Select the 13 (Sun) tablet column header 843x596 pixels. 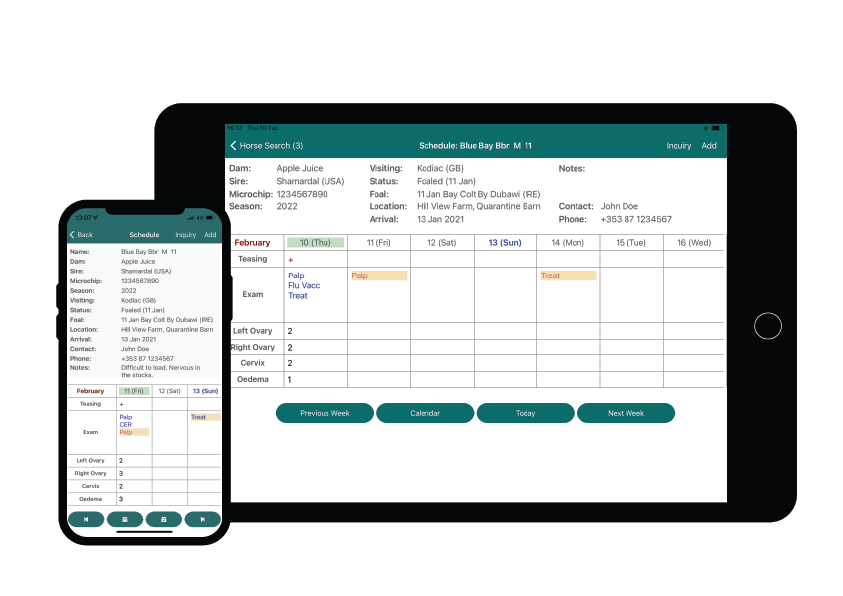[505, 243]
